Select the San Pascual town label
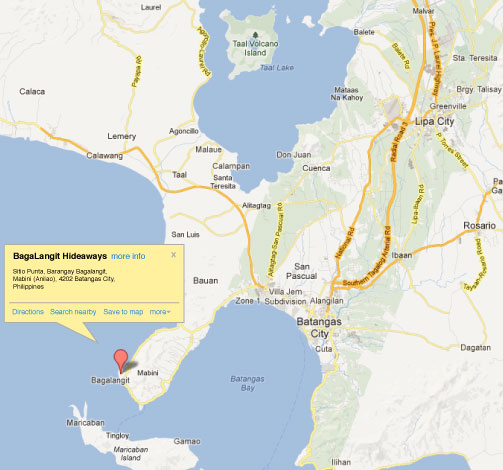Viewport: 503px width, 470px height. tap(301, 271)
